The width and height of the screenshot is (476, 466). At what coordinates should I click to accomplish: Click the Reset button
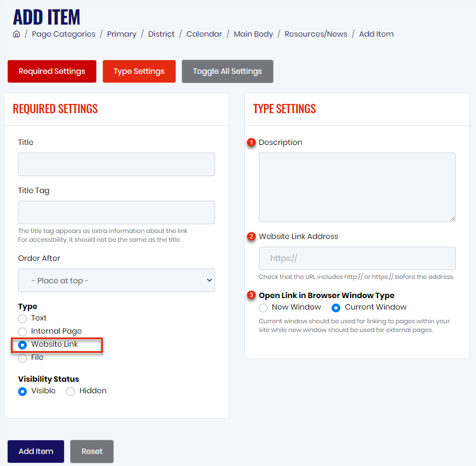coord(92,451)
